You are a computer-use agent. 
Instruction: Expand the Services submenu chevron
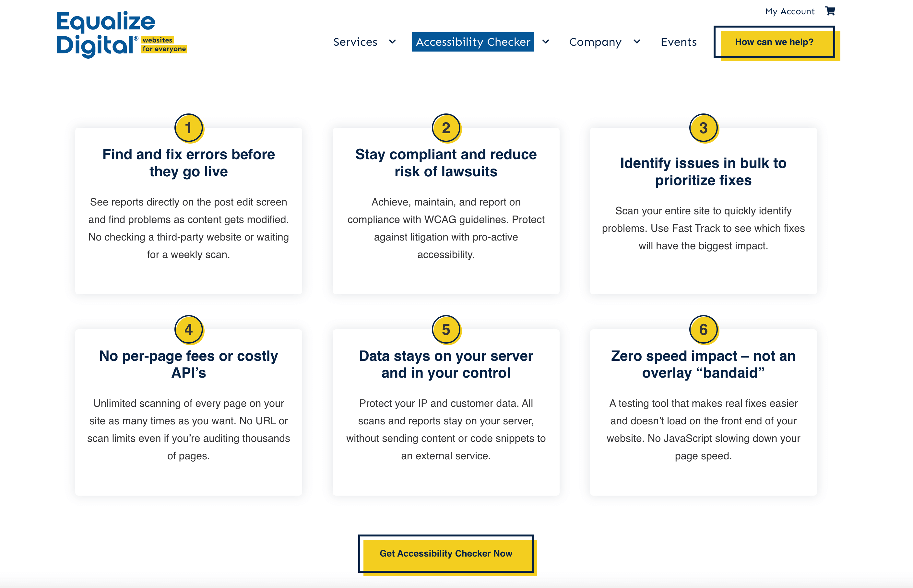point(392,41)
